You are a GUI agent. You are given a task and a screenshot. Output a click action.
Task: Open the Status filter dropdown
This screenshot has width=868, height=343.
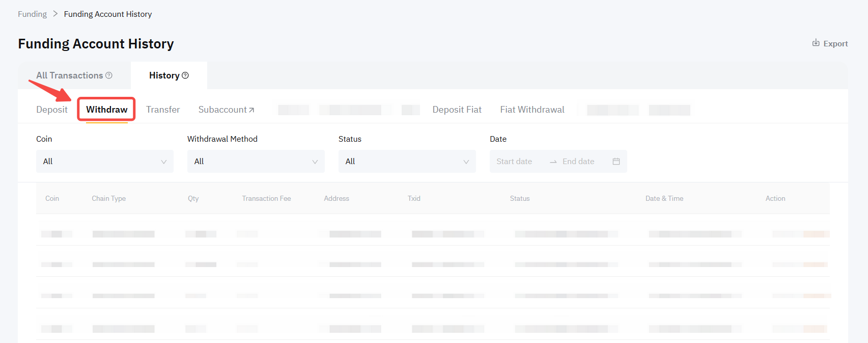(x=407, y=162)
